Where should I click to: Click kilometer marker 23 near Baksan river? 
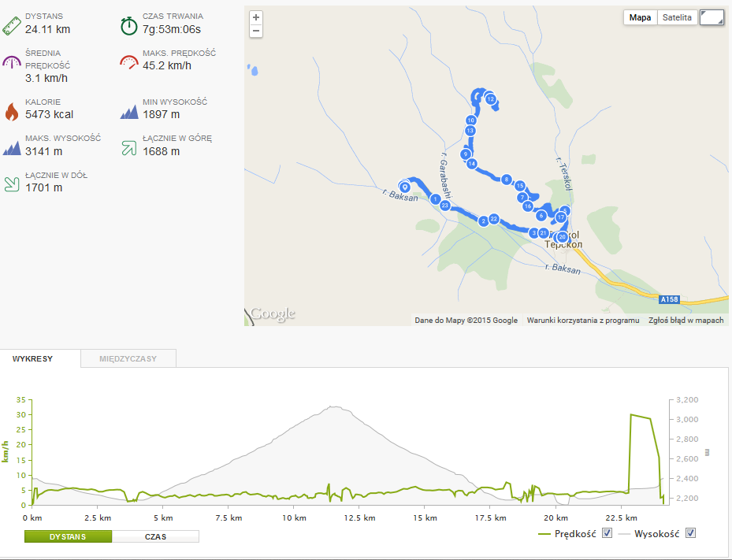click(x=445, y=206)
